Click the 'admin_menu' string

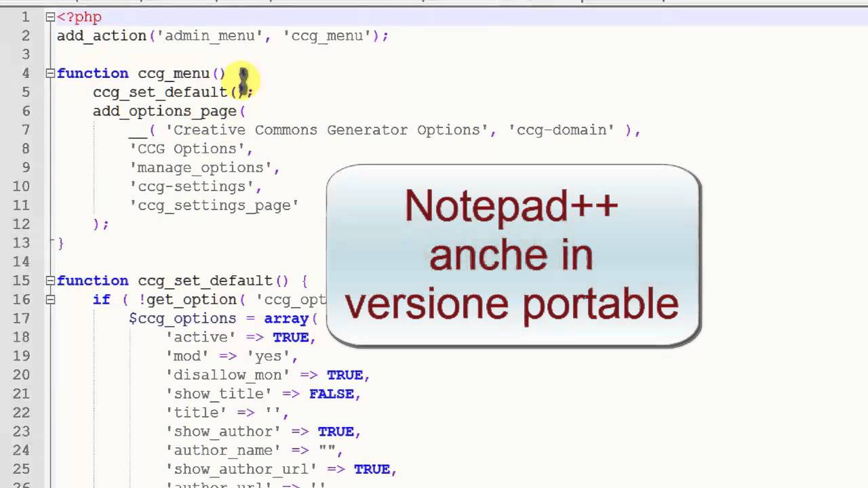[x=210, y=36]
